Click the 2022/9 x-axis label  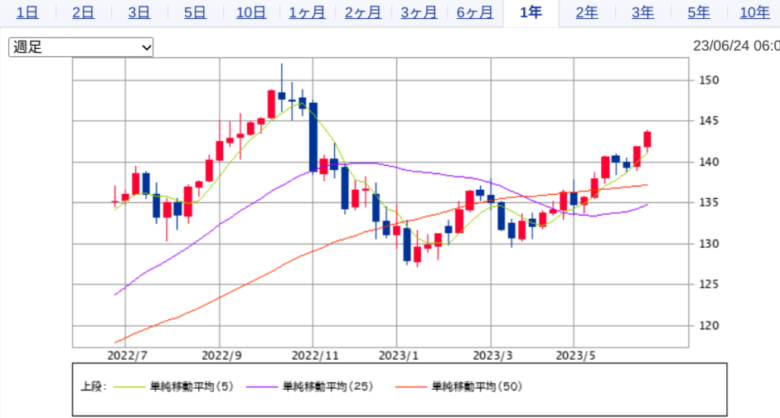(x=222, y=356)
